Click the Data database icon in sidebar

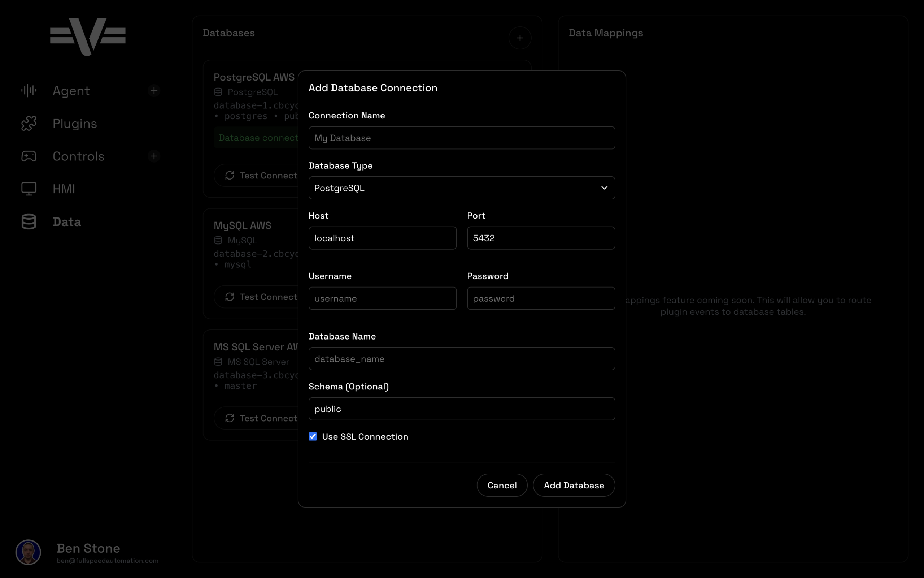click(x=29, y=222)
